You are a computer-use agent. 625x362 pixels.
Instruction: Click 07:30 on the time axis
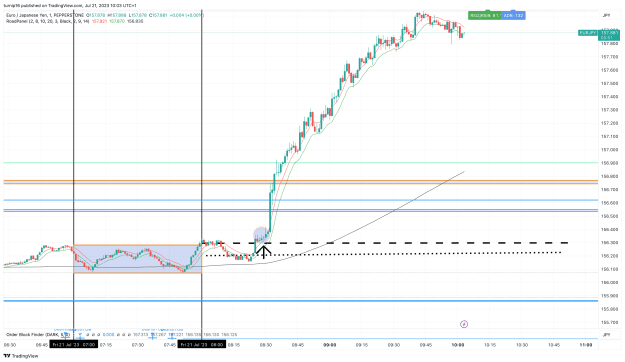(138, 345)
